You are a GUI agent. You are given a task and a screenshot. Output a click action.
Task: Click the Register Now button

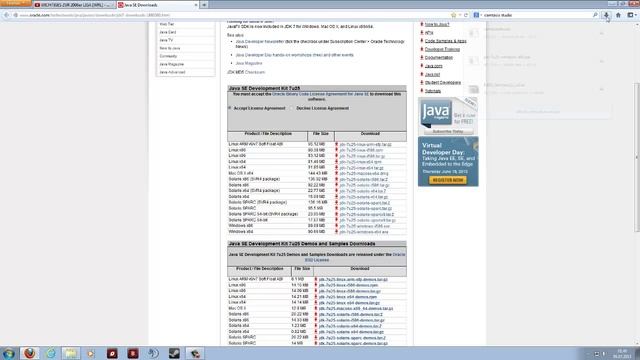(448, 180)
